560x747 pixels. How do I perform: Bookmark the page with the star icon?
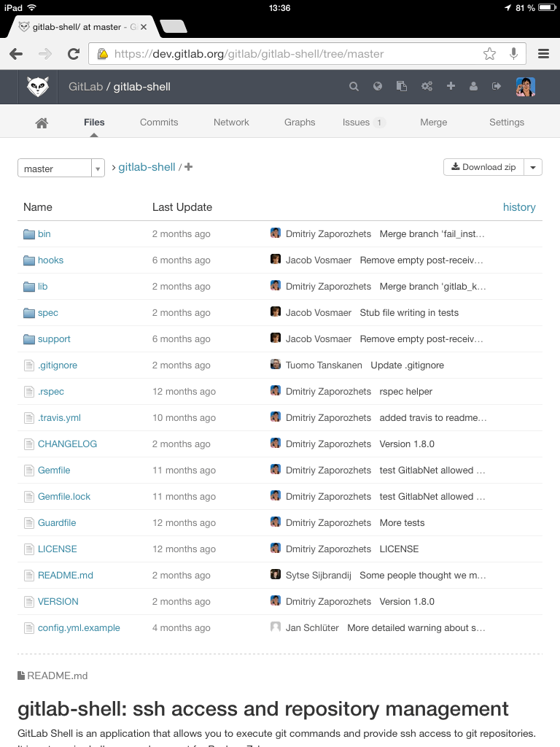(x=489, y=54)
